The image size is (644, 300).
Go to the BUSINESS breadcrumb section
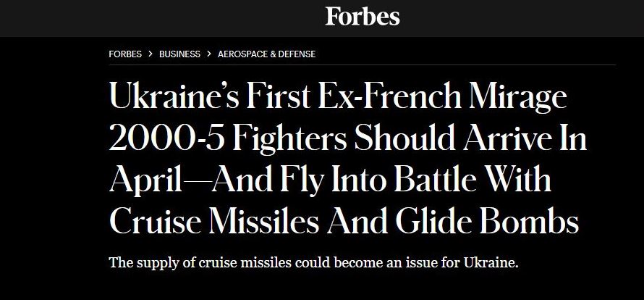[x=180, y=54]
